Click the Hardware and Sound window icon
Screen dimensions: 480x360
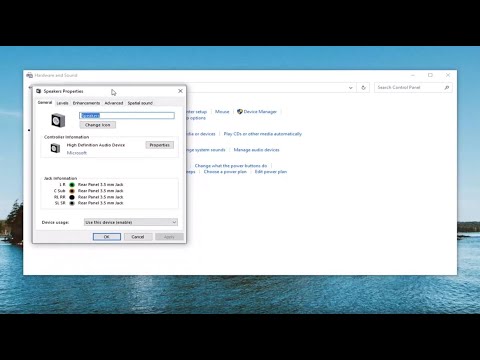click(x=29, y=75)
